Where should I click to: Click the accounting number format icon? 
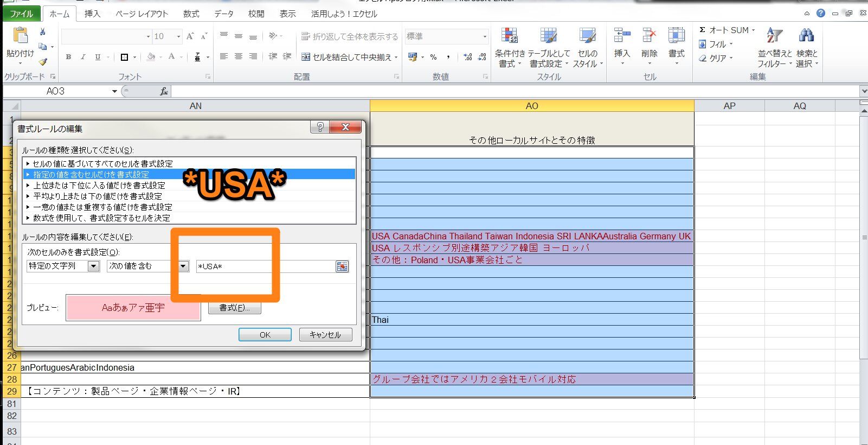pos(413,57)
